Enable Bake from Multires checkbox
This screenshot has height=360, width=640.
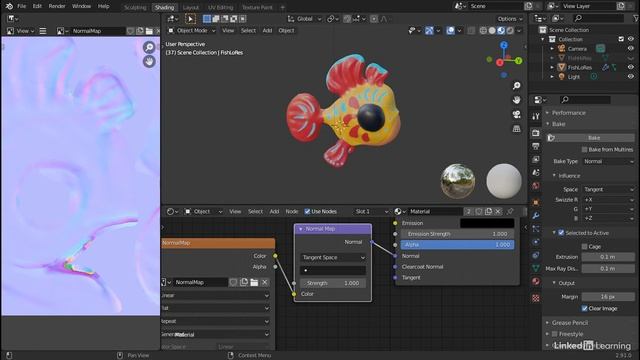tap(584, 150)
